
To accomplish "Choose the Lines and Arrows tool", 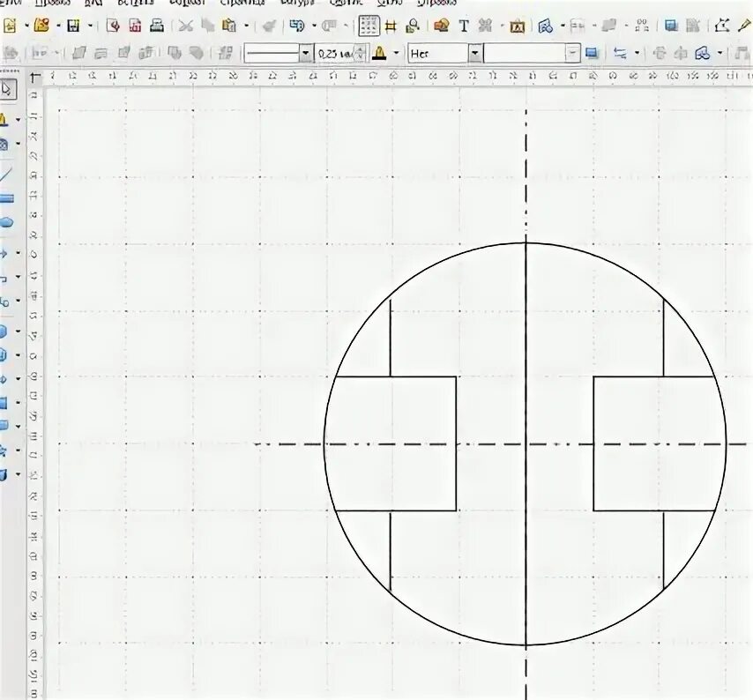I will (4, 253).
